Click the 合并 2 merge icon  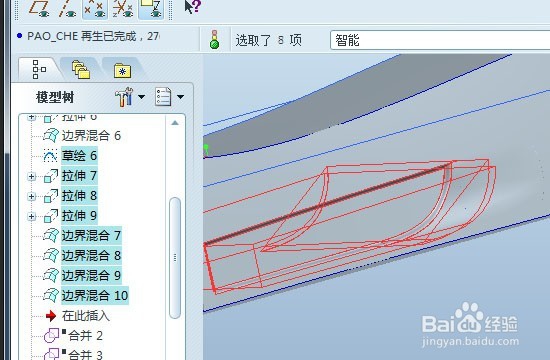click(52, 336)
